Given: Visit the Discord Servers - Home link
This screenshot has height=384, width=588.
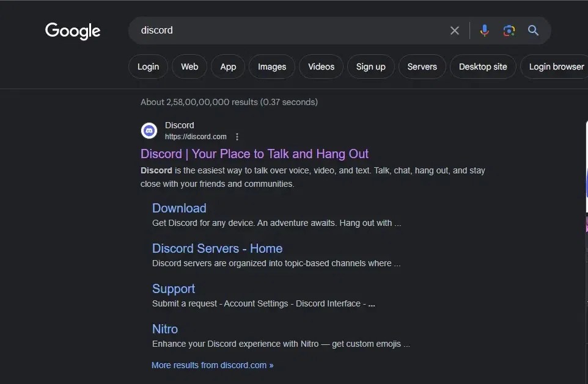Looking at the screenshot, I should [x=217, y=248].
